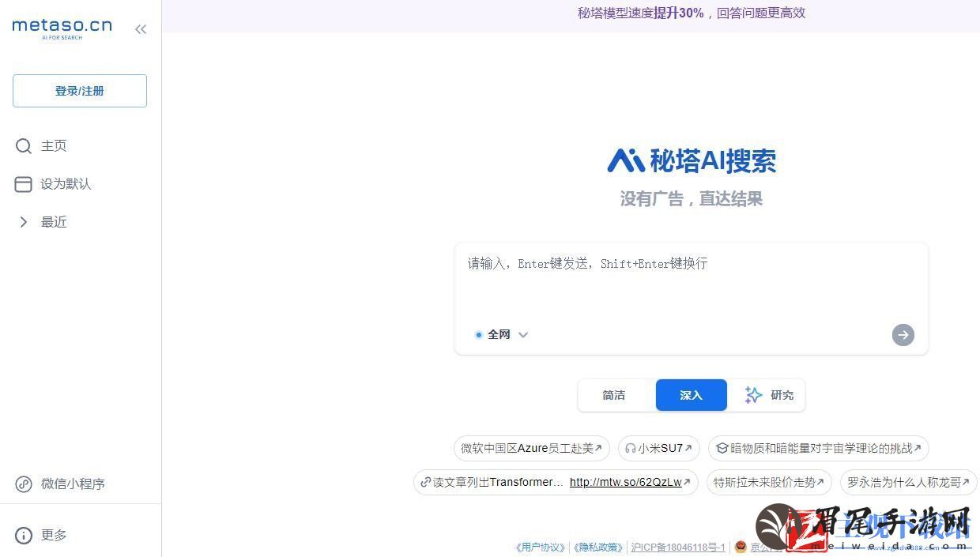Click the tagline 没有广告，直达结果
The width and height of the screenshot is (980, 557).
[692, 199]
